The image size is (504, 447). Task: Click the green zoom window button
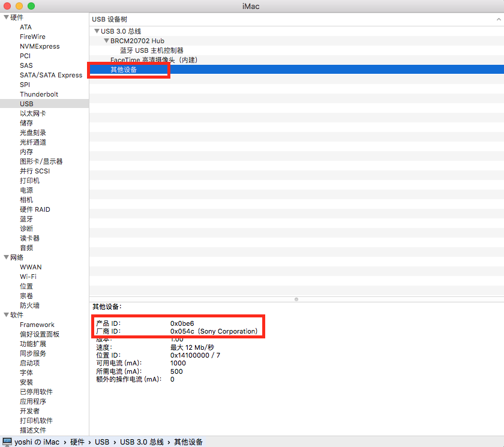tap(31, 6)
